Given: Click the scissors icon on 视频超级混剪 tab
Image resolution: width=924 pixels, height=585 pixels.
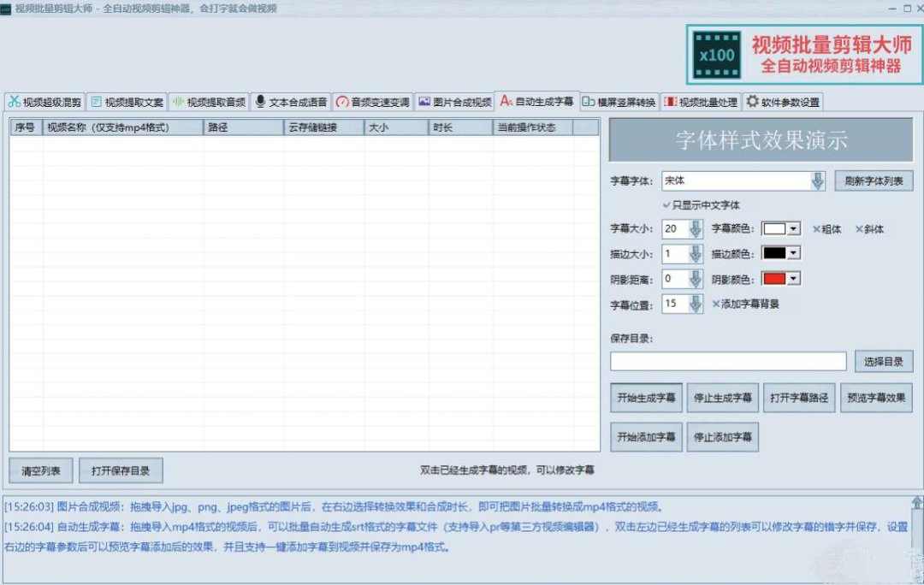Looking at the screenshot, I should point(15,102).
